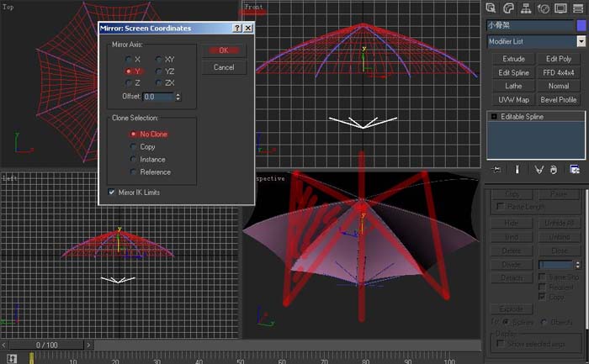The width and height of the screenshot is (589, 364).
Task: Click the command panel rollout scrollbar
Action: [x=586, y=259]
